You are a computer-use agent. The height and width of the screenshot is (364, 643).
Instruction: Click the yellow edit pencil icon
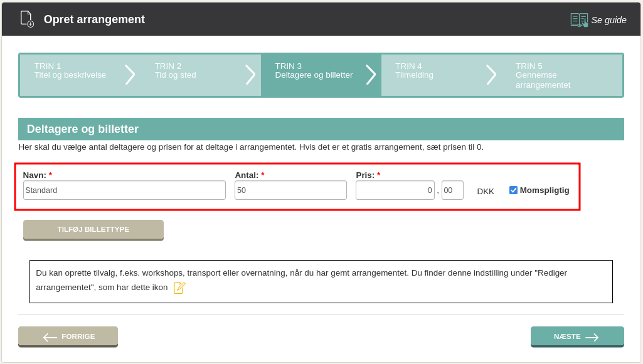pos(179,288)
